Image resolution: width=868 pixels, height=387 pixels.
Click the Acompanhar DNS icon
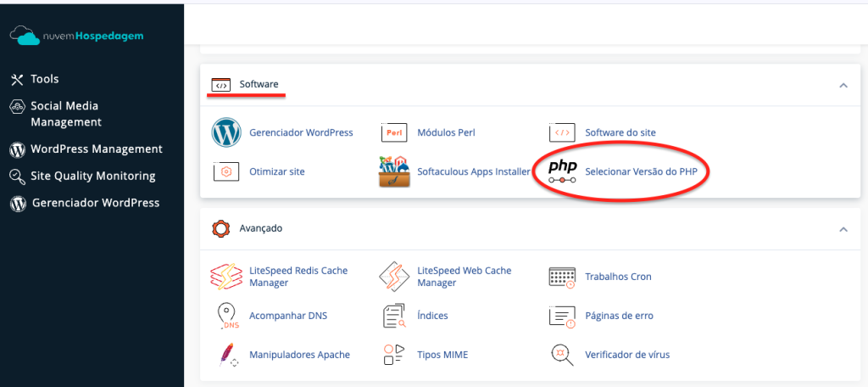click(x=226, y=316)
